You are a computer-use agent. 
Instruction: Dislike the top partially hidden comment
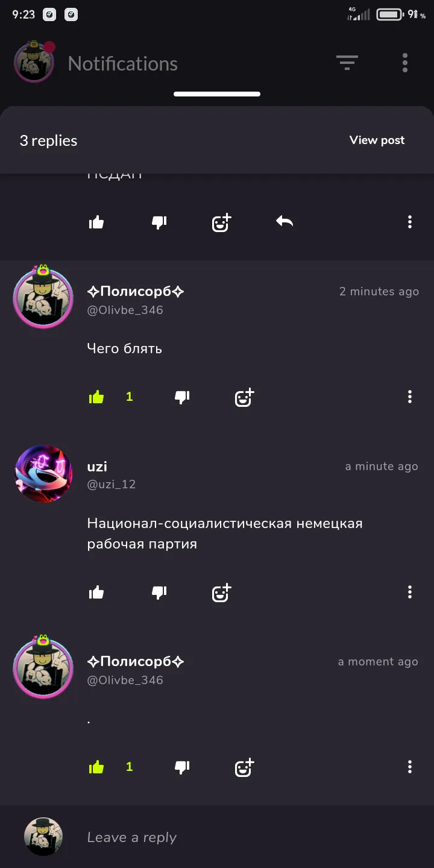(x=159, y=222)
